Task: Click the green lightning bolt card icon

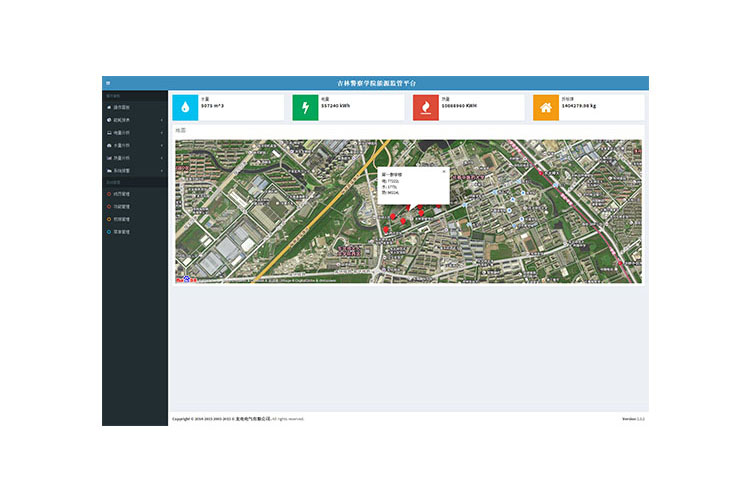Action: (305, 107)
